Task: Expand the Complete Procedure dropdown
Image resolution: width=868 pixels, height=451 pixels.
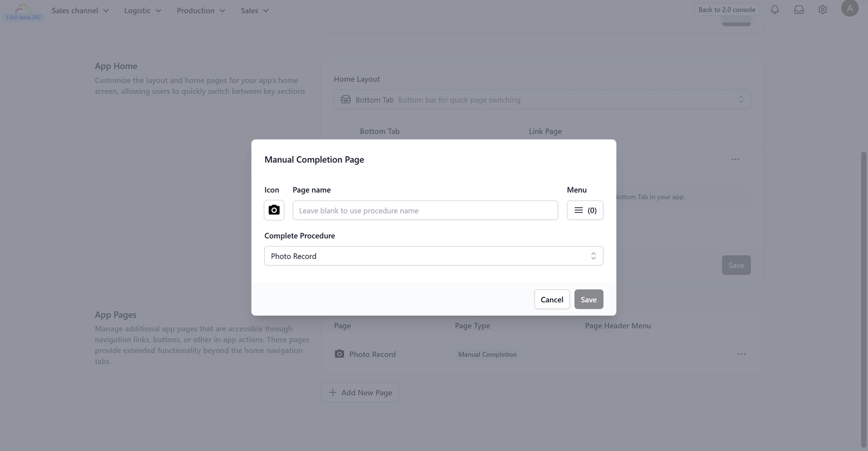Action: point(433,256)
